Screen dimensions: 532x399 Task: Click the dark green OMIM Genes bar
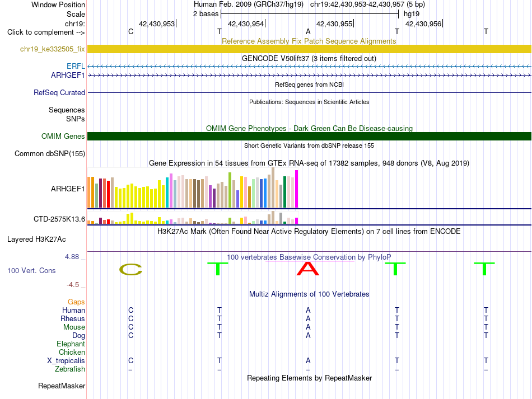click(x=309, y=136)
